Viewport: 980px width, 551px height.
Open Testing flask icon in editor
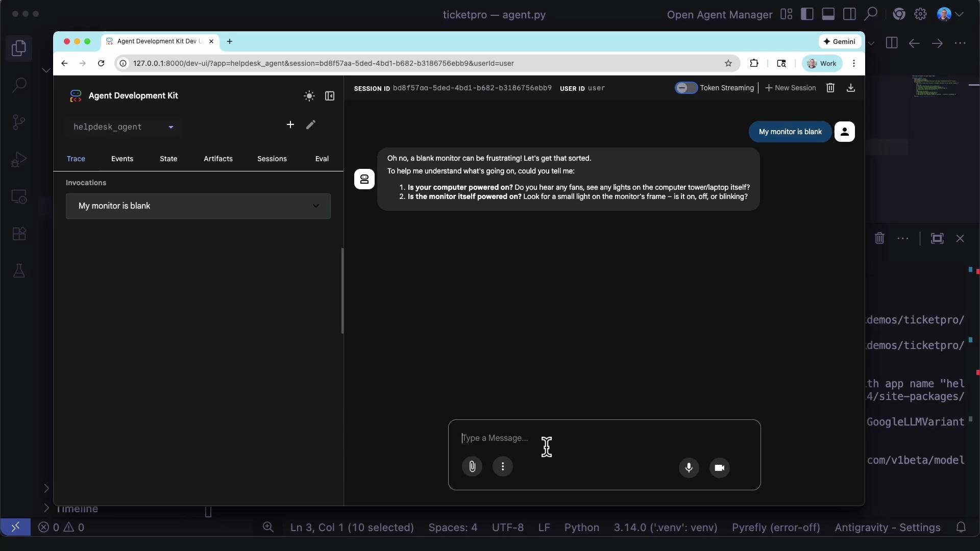[x=19, y=270]
